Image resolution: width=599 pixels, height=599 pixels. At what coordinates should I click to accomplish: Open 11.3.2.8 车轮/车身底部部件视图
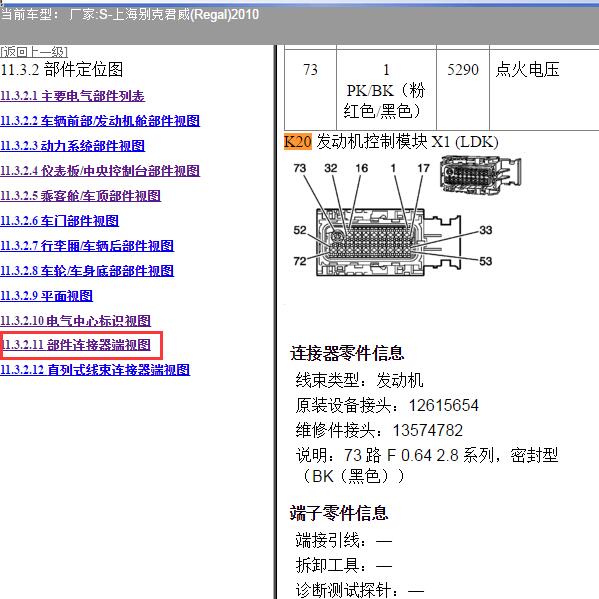(87, 270)
